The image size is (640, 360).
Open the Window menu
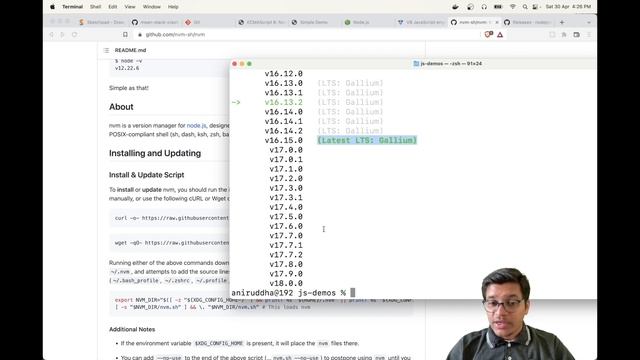pos(152,7)
